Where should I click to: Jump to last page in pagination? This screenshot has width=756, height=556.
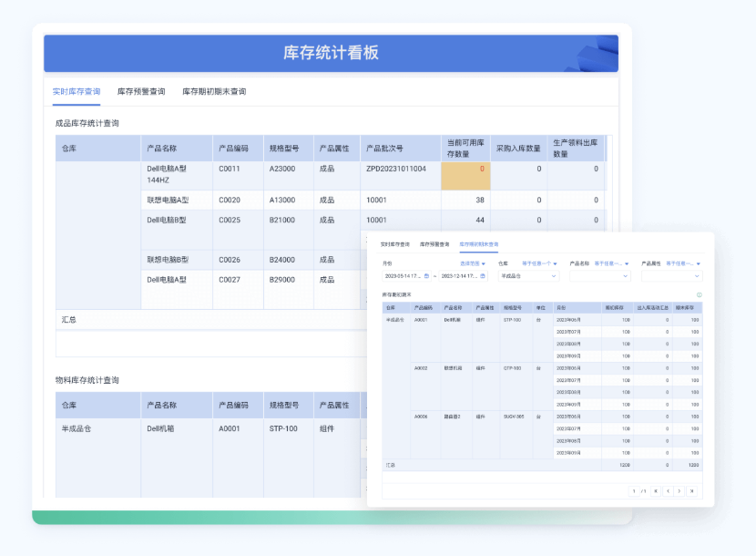click(x=692, y=491)
